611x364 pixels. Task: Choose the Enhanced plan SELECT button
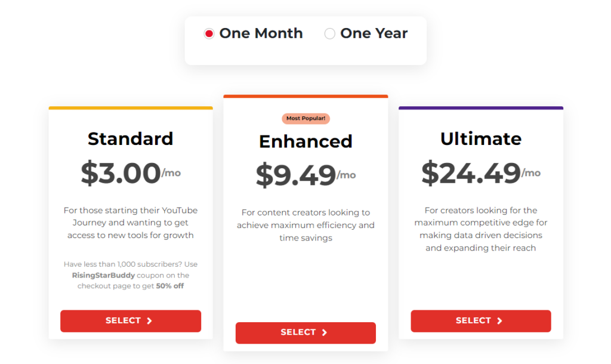click(x=305, y=333)
